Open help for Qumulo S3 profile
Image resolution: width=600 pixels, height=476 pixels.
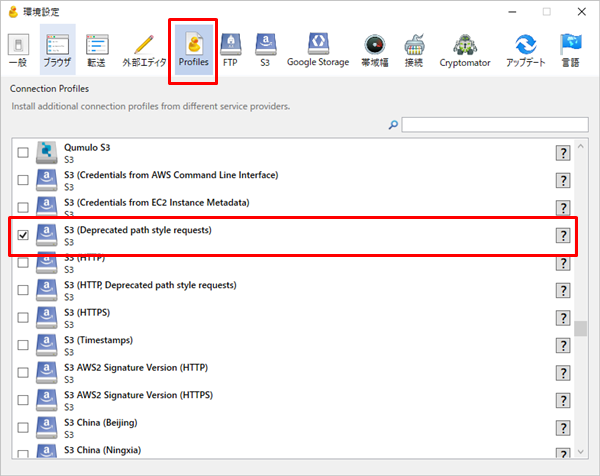click(x=563, y=152)
